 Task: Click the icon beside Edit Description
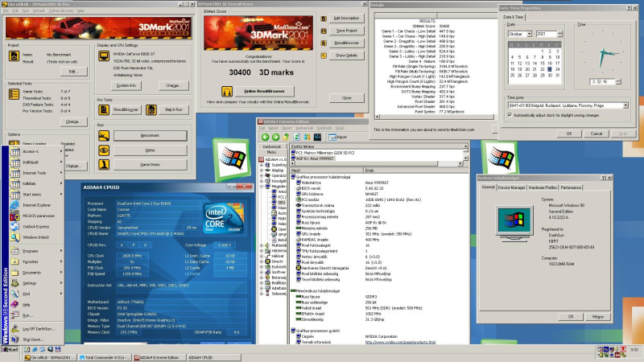(324, 19)
